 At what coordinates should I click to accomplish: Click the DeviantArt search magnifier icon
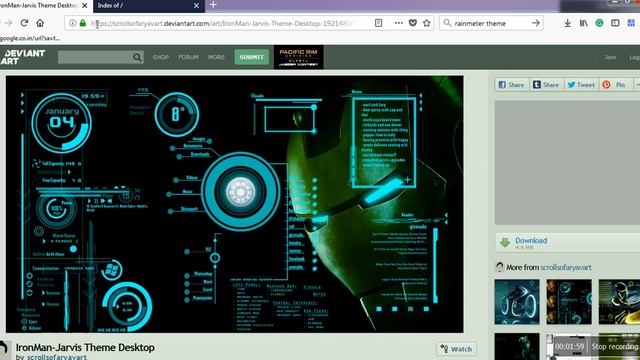[137, 57]
